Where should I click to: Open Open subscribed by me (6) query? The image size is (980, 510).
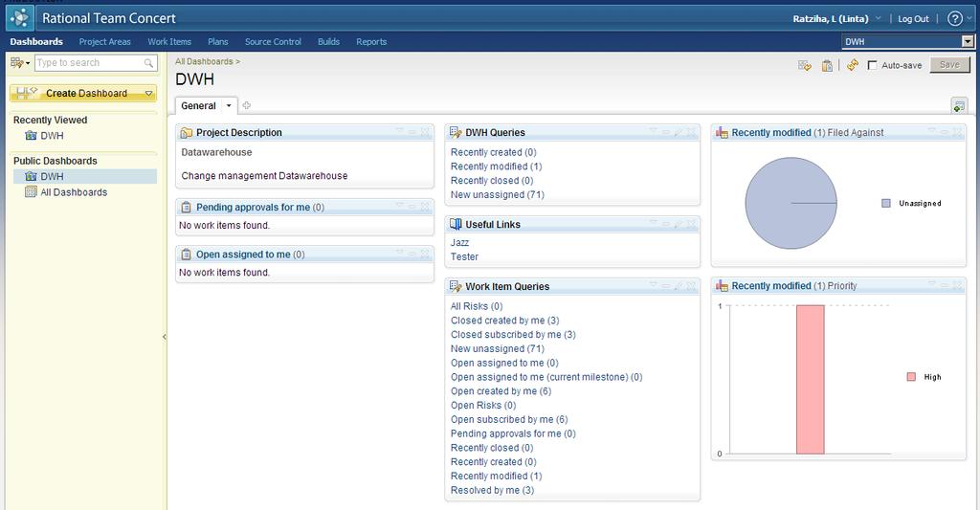(x=509, y=419)
